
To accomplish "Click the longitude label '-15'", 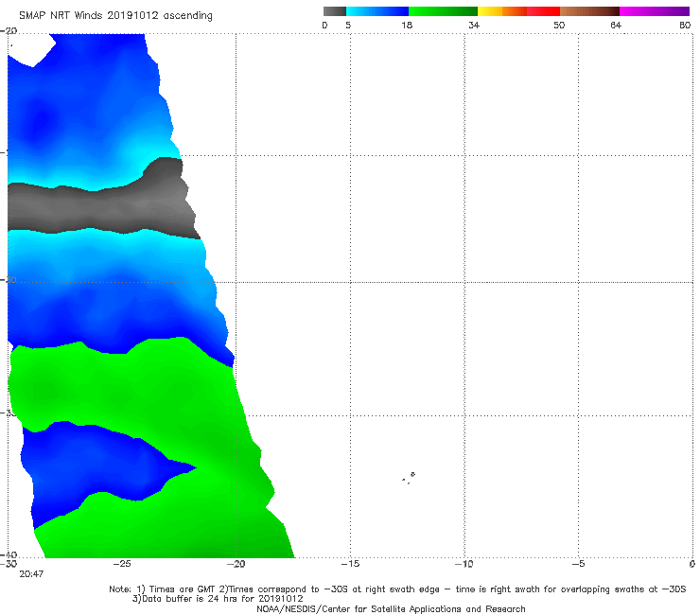I will [x=350, y=564].
